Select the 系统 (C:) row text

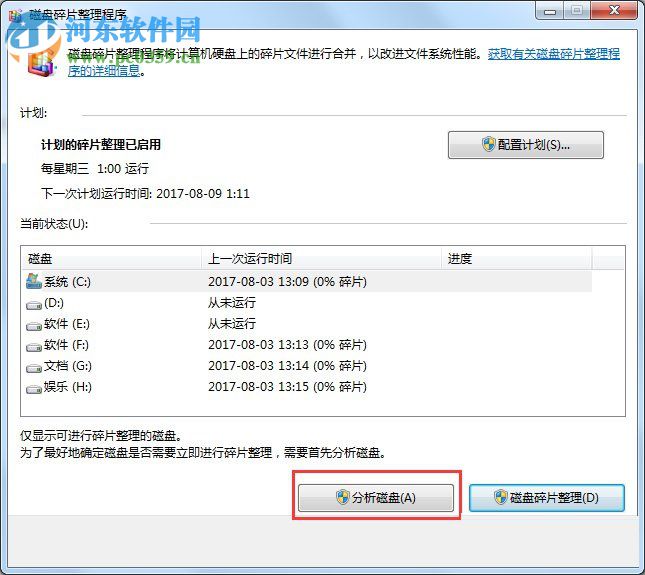(67, 282)
